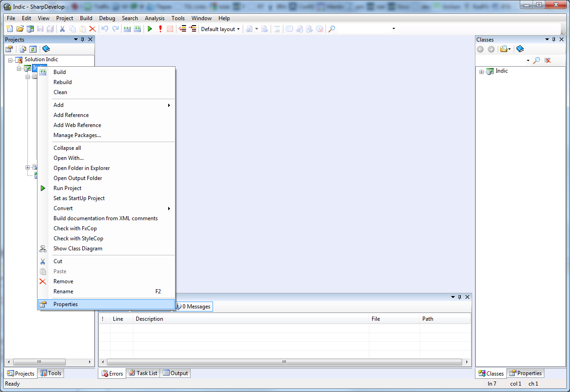Click the Open File folder icon
This screenshot has width=570, height=392.
[x=20, y=29]
